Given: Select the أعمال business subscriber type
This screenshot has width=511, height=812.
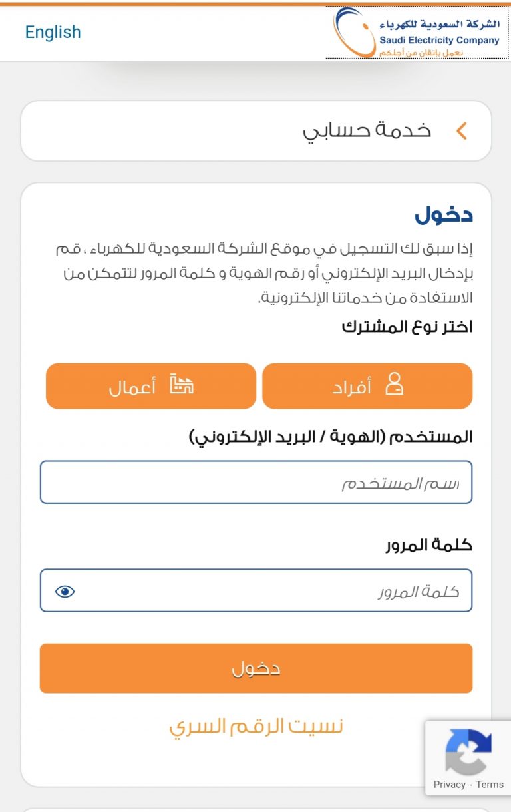Looking at the screenshot, I should coord(151,386).
